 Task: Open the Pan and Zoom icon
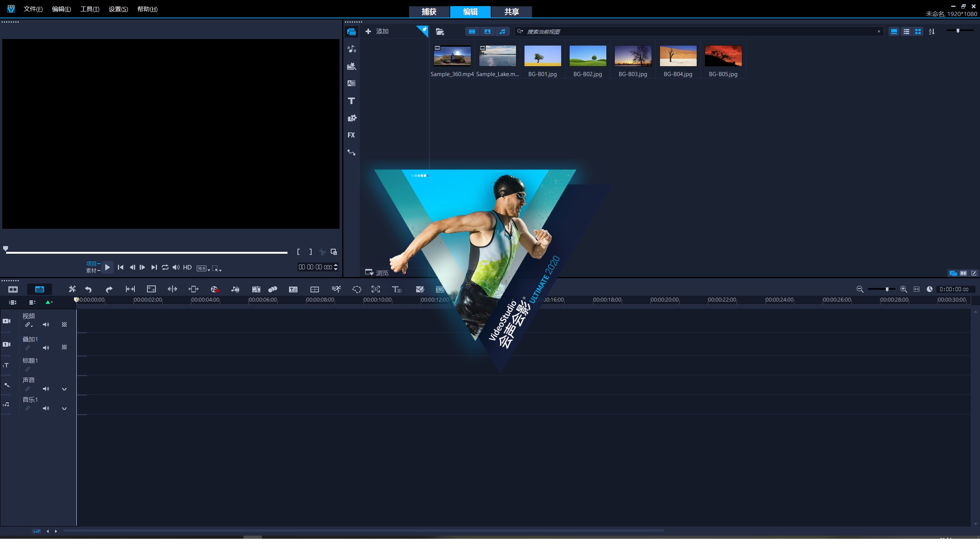(376, 289)
